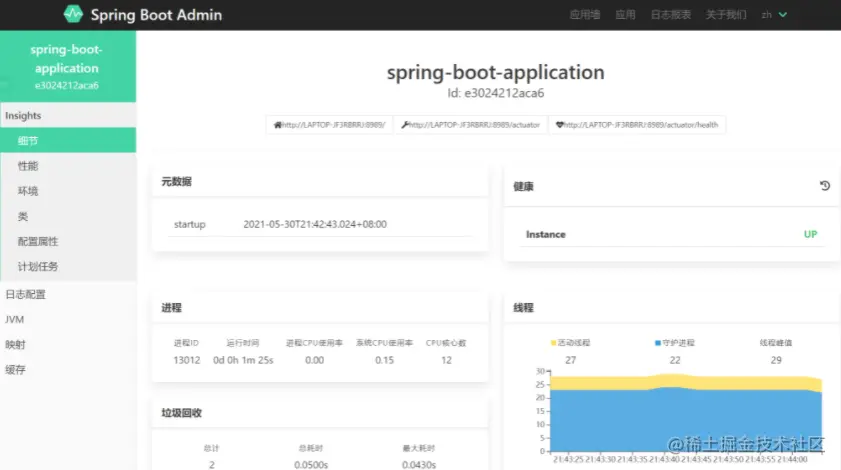Click the spring-boot-application sidebar header
841x470 pixels.
[68, 67]
